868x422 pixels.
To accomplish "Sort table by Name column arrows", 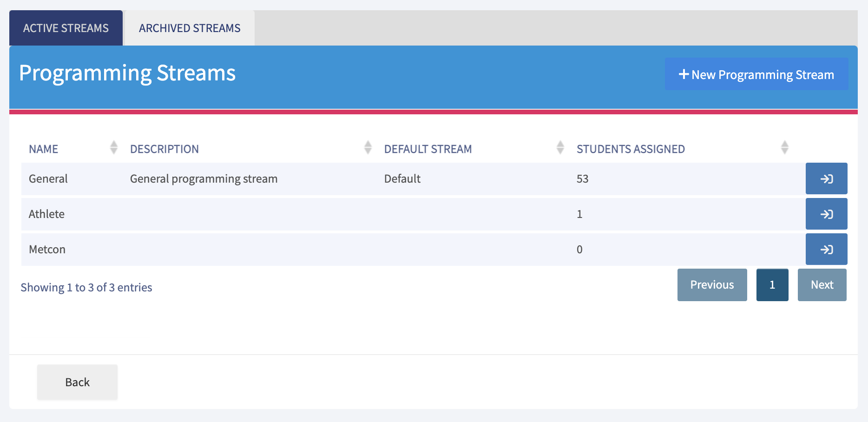I will coord(114,148).
